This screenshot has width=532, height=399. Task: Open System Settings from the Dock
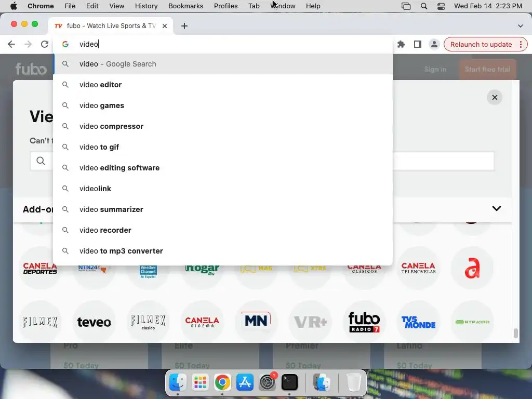point(268,382)
